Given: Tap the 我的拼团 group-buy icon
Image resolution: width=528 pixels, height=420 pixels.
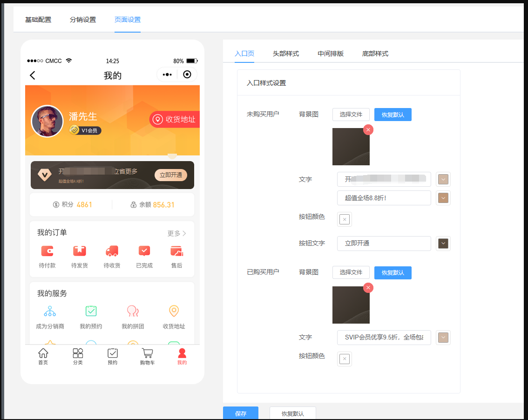Looking at the screenshot, I should click(x=133, y=311).
